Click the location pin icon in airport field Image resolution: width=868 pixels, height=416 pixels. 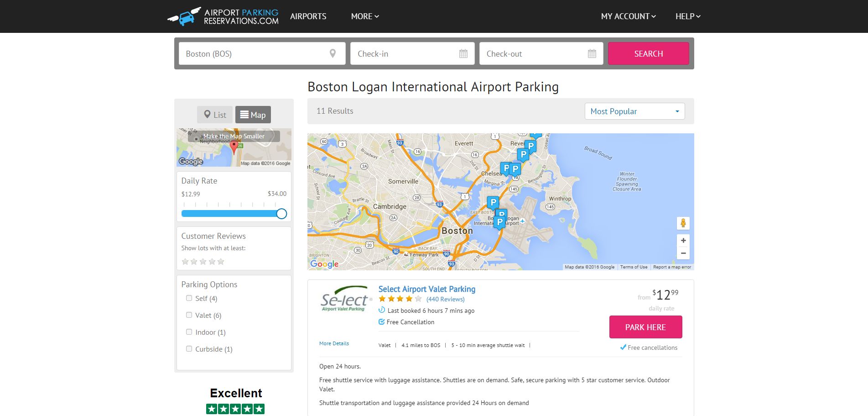point(333,53)
